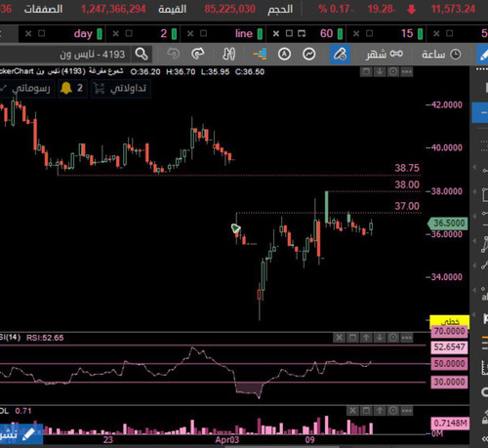
Task: Close the RSI indicator panel
Action: (x=339, y=338)
